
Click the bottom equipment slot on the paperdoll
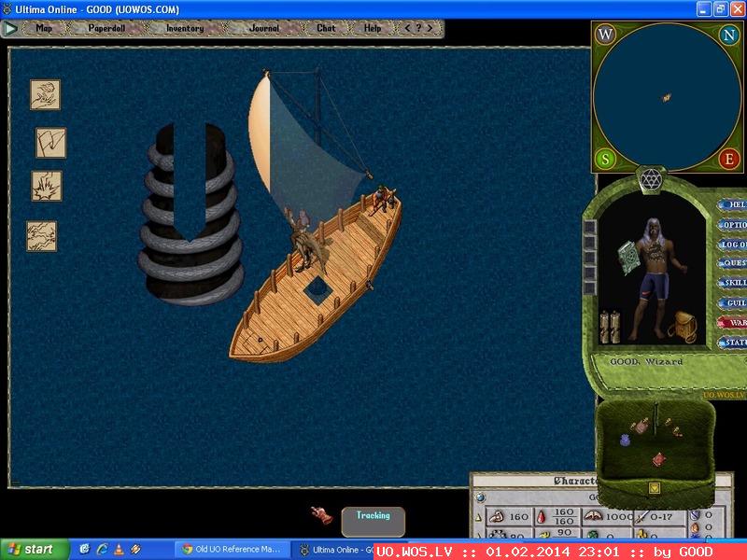click(x=590, y=287)
